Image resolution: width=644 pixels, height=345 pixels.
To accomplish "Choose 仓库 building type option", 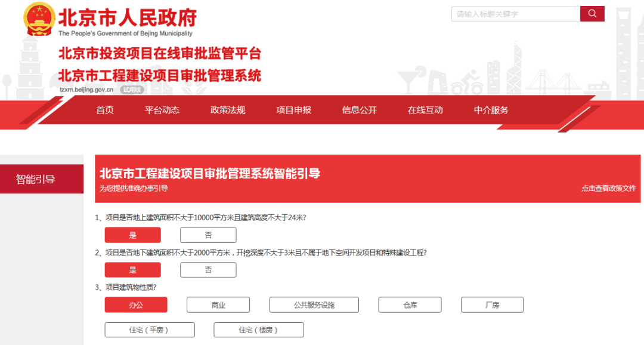I will click(410, 305).
